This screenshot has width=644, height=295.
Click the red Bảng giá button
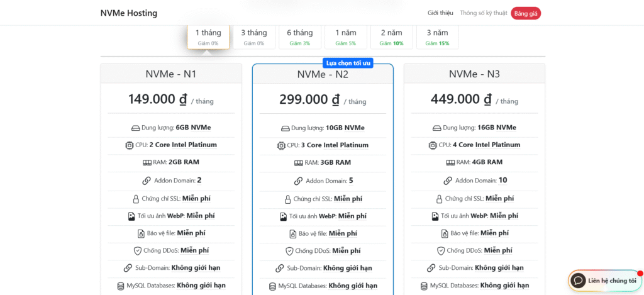coord(525,13)
